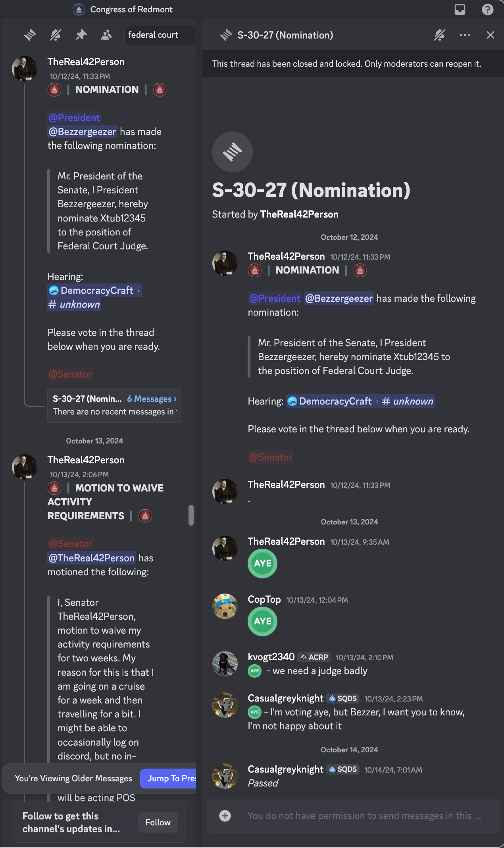Close the S-30-27 thread panel
Image resolution: width=504 pixels, height=848 pixels.
pos(491,35)
